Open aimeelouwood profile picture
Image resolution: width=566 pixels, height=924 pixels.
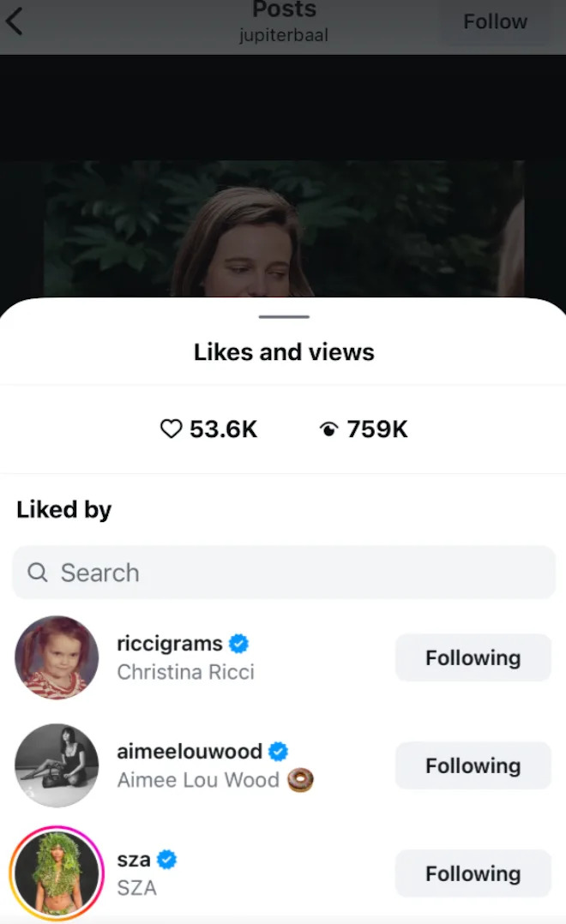tap(57, 765)
